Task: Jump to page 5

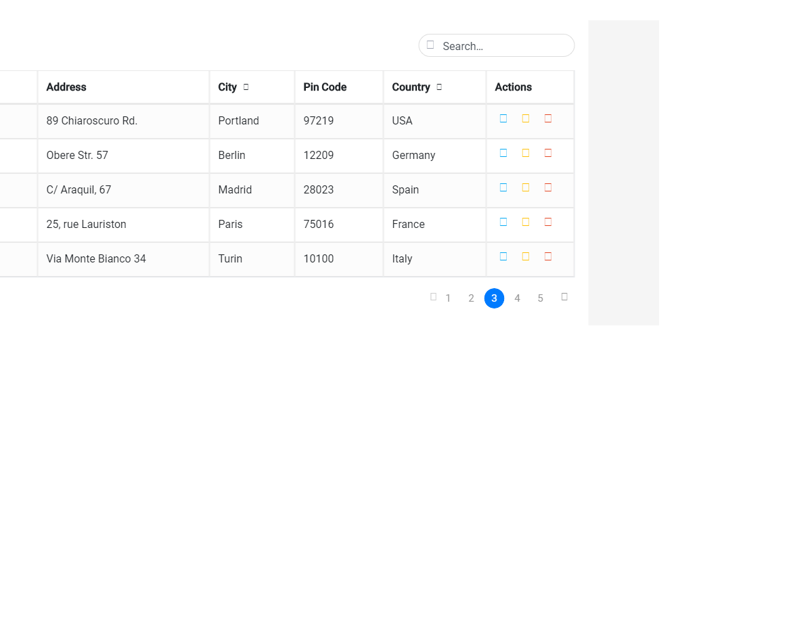Action: (x=540, y=298)
